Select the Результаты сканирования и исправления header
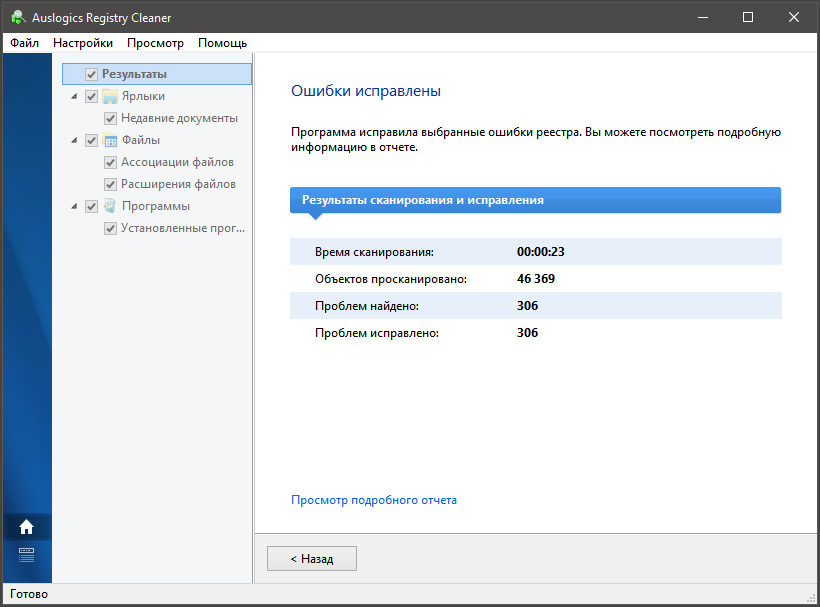This screenshot has height=607, width=820. click(535, 200)
